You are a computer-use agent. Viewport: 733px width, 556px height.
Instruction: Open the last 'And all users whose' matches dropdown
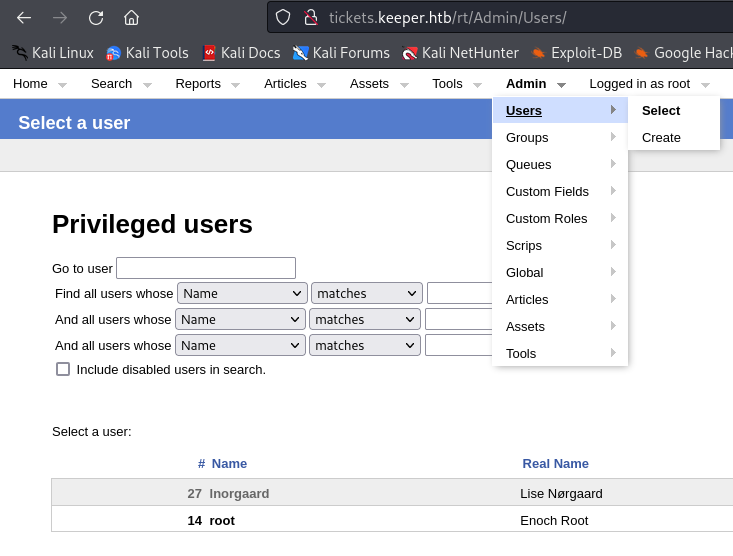pyautogui.click(x=365, y=346)
